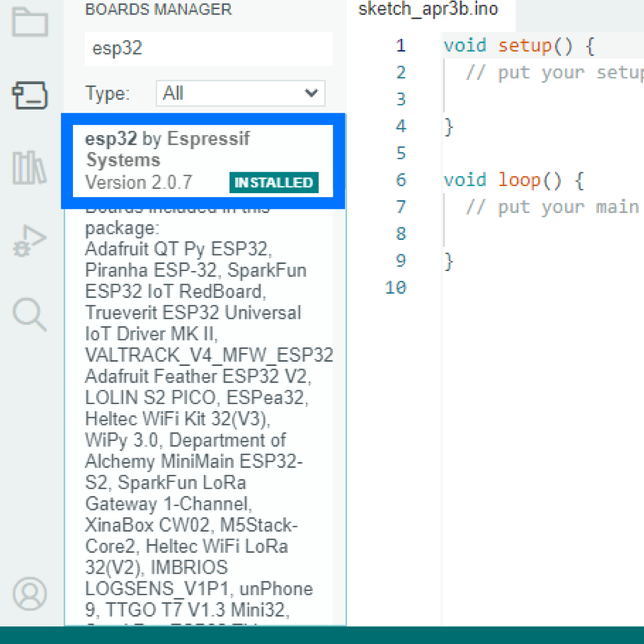
Task: Open the user account profile icon
Action: tap(30, 594)
